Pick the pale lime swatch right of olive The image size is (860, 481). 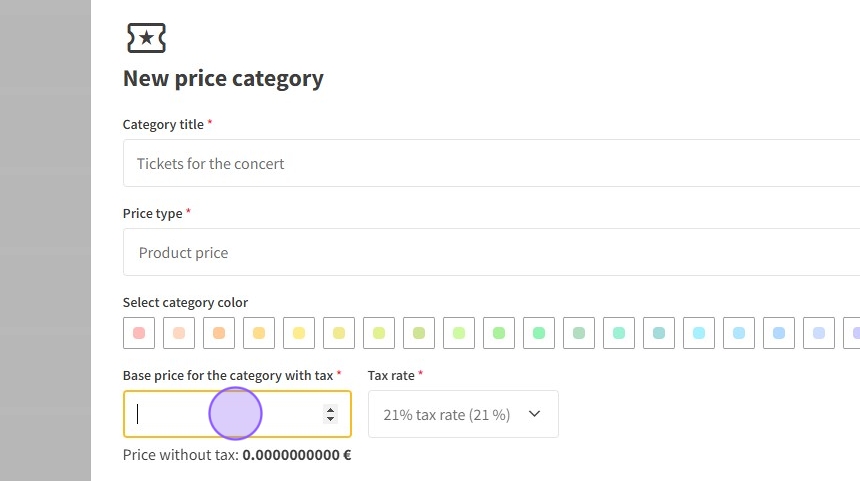(x=459, y=333)
